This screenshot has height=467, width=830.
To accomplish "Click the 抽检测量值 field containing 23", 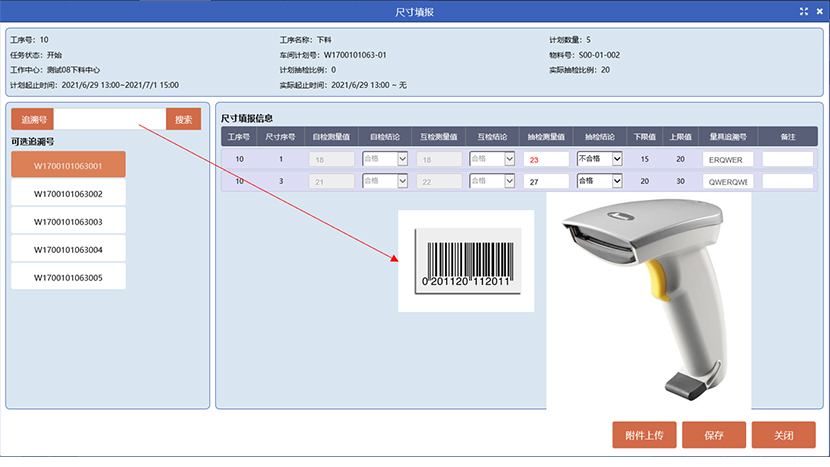I will (x=546, y=159).
